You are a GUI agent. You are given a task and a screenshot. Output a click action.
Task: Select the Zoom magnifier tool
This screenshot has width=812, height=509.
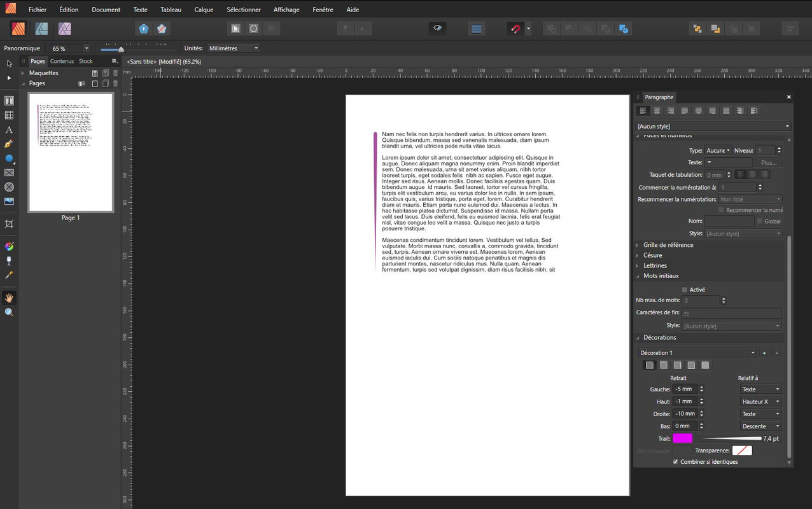9,312
